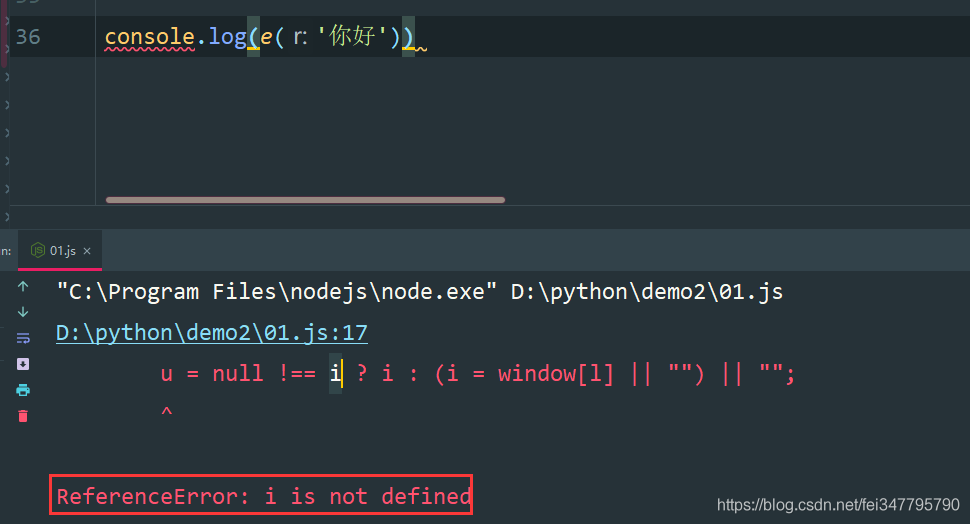This screenshot has height=524, width=970.
Task: Select the 01.js run tab
Action: [60, 251]
